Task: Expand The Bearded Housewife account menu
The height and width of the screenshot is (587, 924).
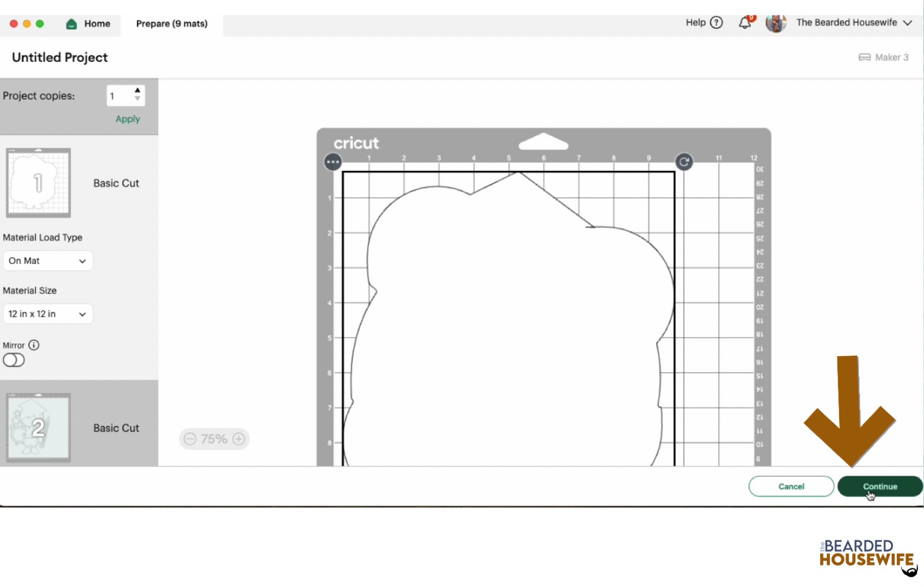Action: click(x=907, y=23)
